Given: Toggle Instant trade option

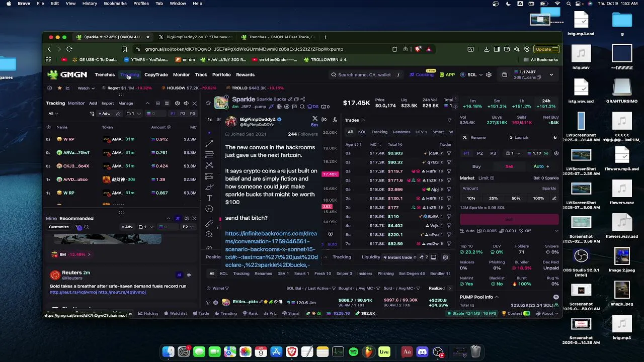Looking at the screenshot, I should click(x=400, y=257).
